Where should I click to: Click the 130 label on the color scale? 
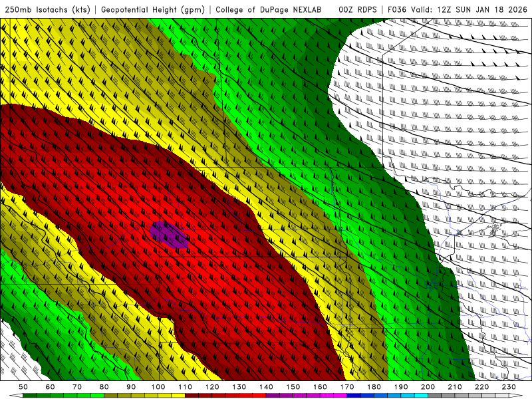pos(239,387)
